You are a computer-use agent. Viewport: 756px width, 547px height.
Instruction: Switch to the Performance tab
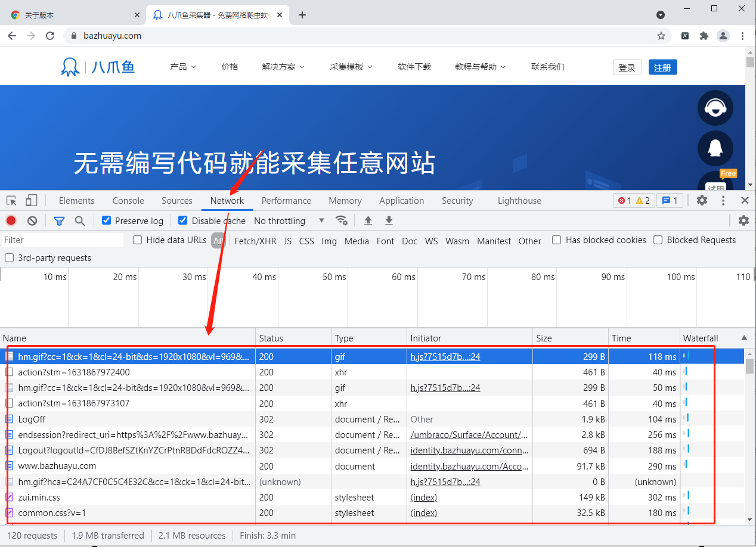pos(286,201)
